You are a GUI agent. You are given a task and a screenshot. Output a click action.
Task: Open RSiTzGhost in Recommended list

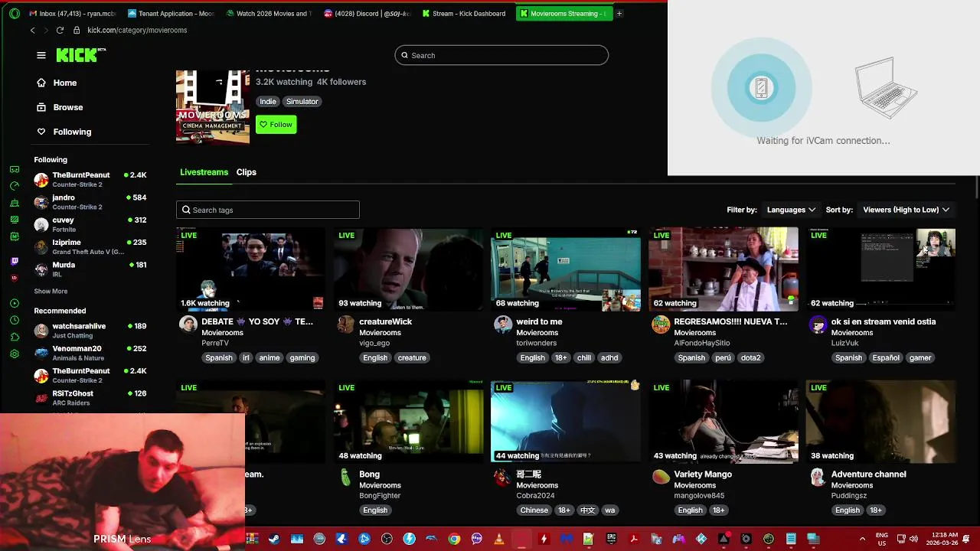pos(90,398)
